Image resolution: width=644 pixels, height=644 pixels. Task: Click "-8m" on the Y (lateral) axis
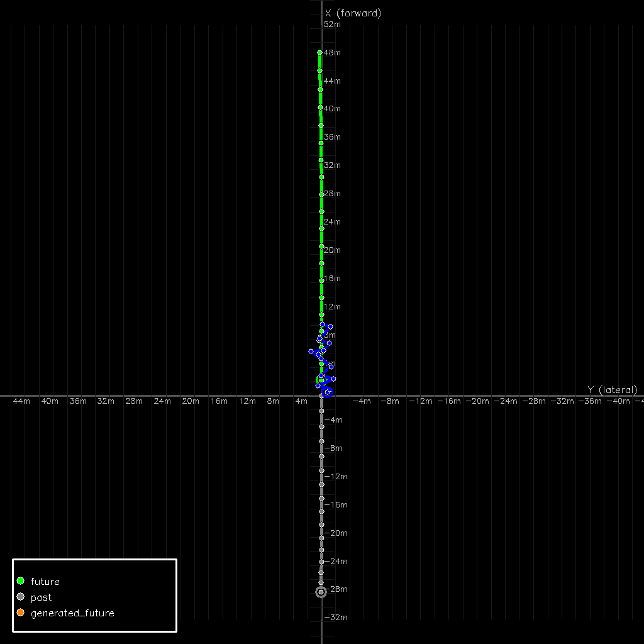tap(390, 401)
